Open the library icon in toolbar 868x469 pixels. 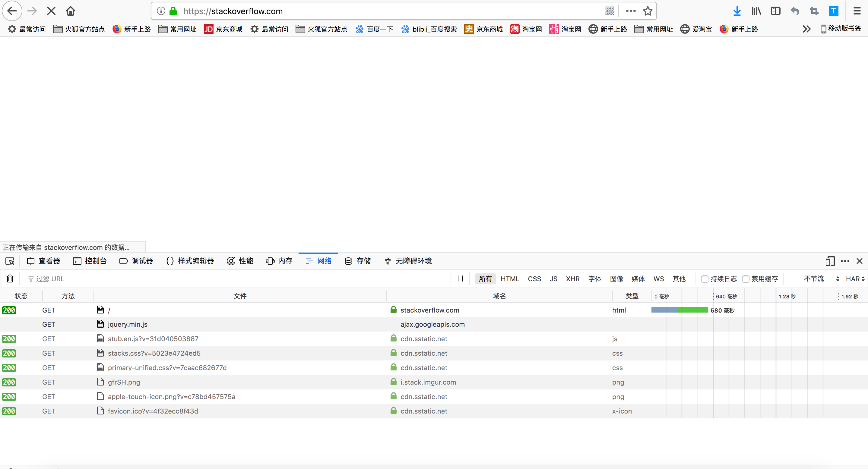coord(756,11)
